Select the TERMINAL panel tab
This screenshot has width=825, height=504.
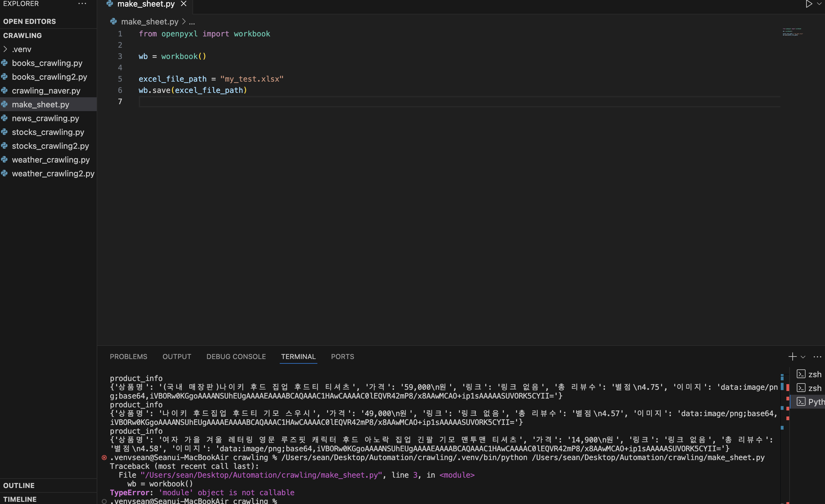click(298, 357)
